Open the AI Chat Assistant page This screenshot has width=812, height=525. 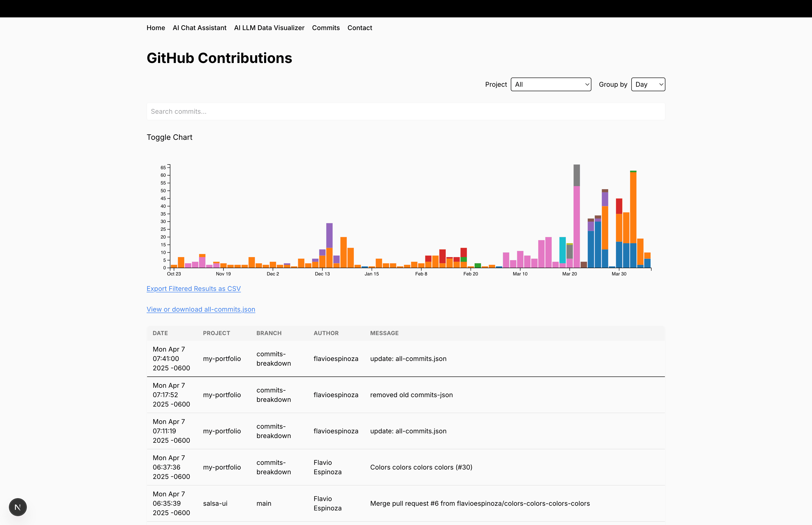tap(199, 28)
